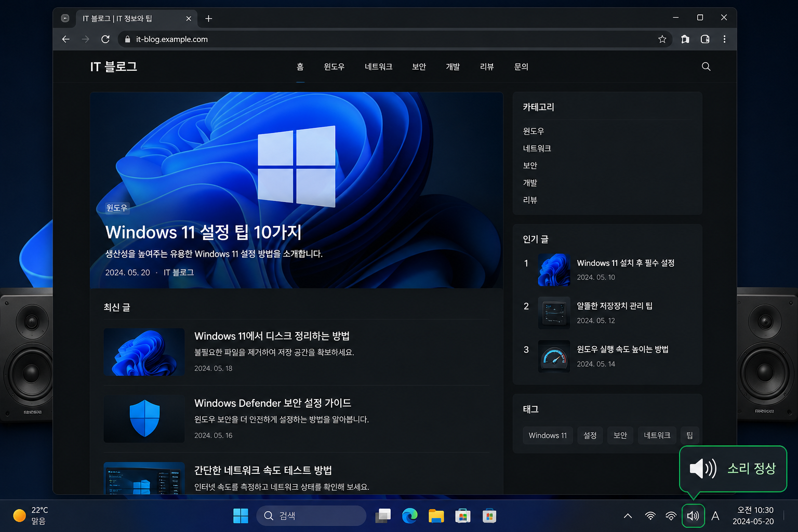View site info via the lock icon
Image resolution: width=798 pixels, height=532 pixels.
click(x=128, y=39)
